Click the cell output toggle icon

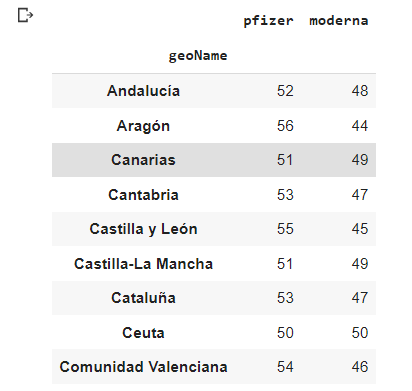(25, 15)
